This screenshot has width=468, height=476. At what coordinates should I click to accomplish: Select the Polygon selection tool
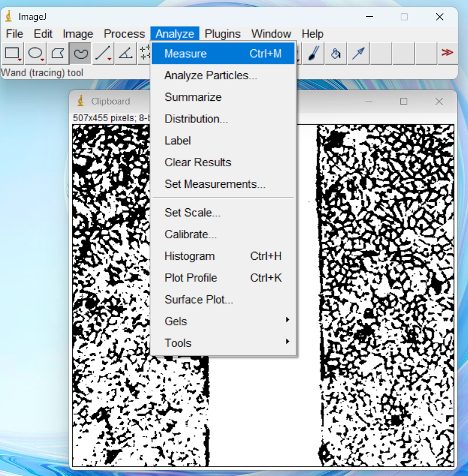click(x=58, y=53)
